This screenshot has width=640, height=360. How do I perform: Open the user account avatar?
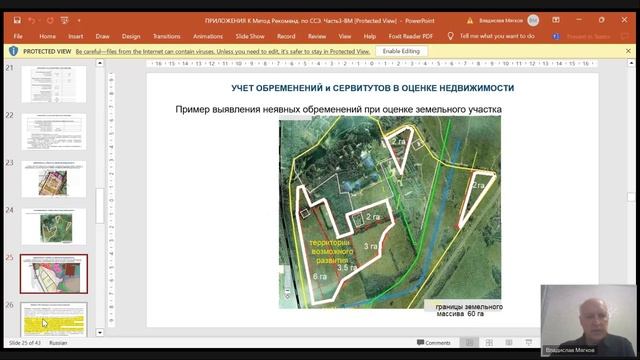tap(533, 20)
